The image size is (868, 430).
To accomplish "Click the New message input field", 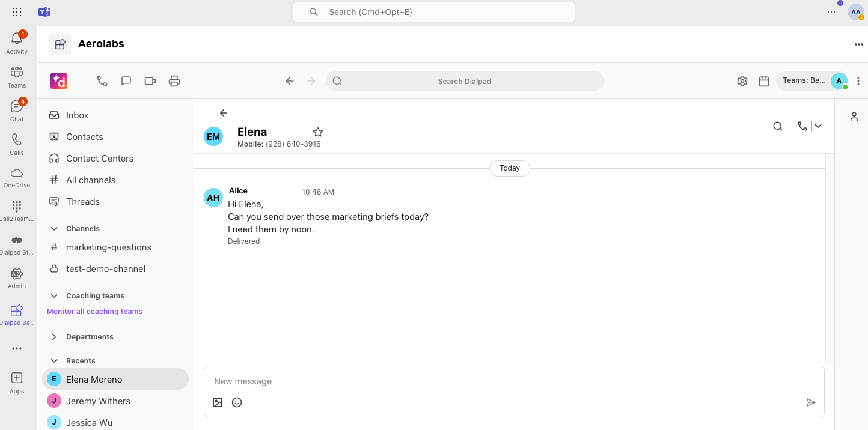I will click(514, 381).
